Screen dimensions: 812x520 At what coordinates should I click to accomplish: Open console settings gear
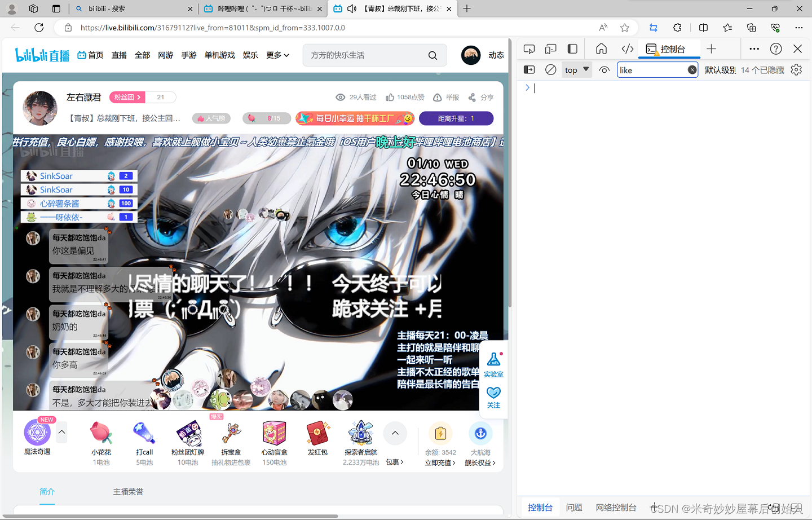[796, 70]
